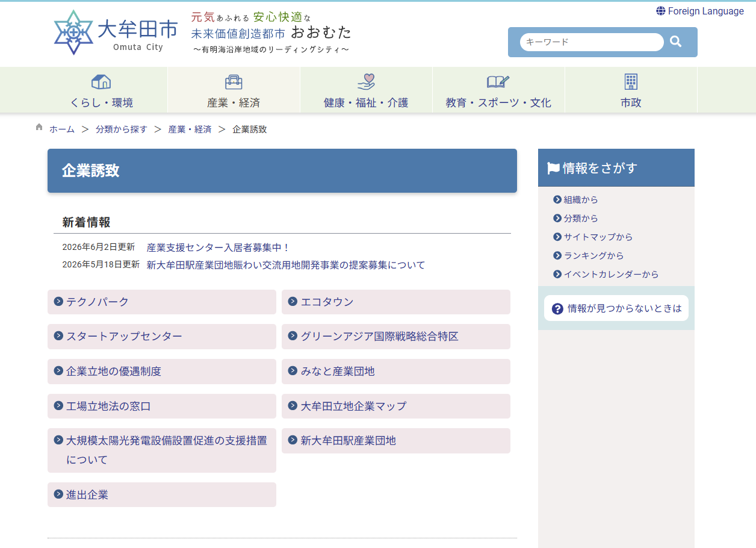This screenshot has width=756, height=548.
Task: Click the arrow icon next to ランキングから
Action: (x=557, y=255)
